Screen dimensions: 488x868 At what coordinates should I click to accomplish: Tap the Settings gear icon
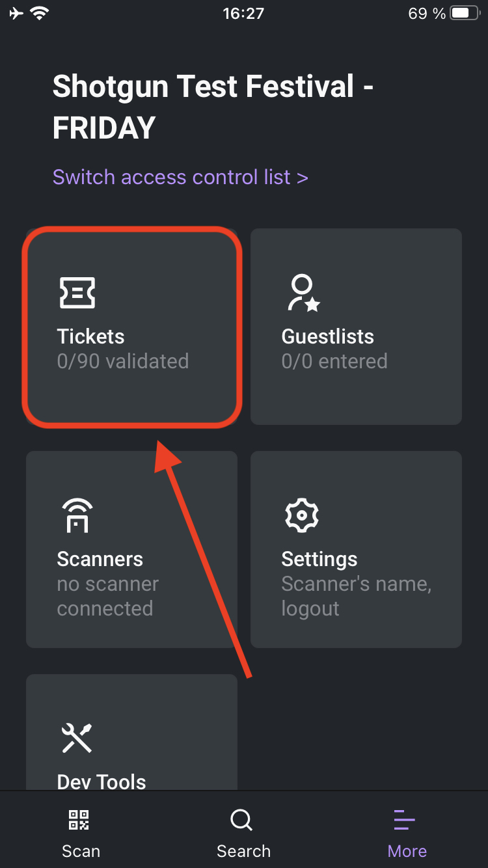coord(302,515)
